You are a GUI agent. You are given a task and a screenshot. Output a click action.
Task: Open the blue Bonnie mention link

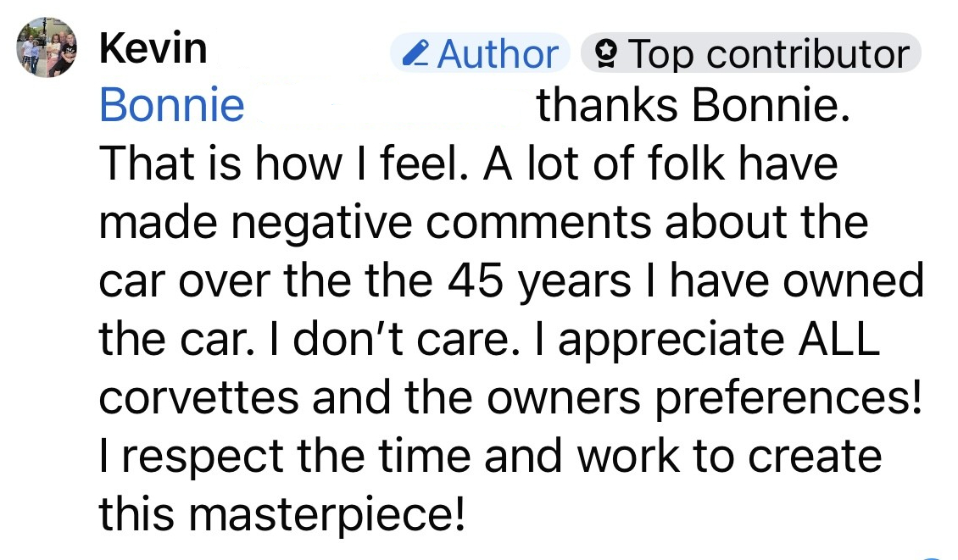click(172, 104)
